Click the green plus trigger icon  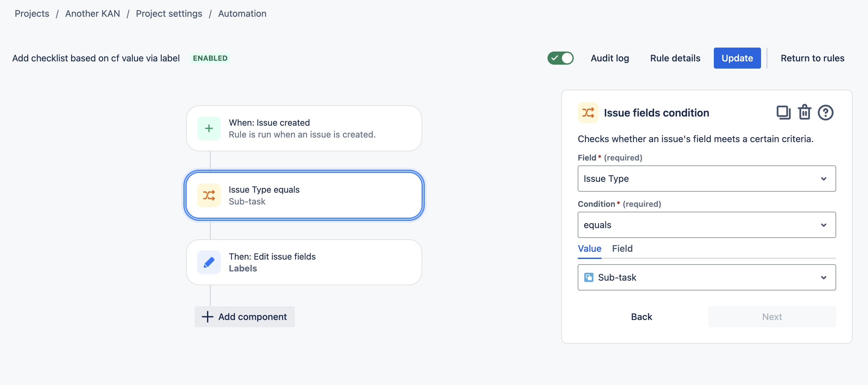(209, 128)
